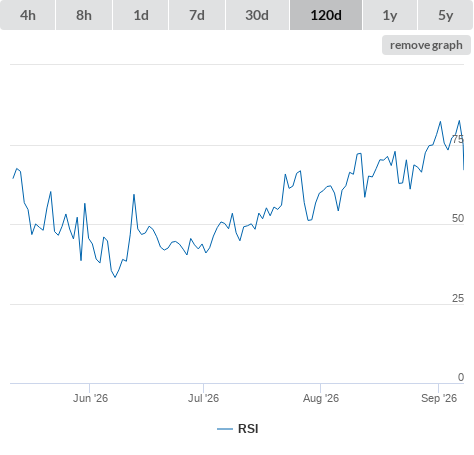Viewport: 474px width, 455px height.
Task: Click the 75 y-axis label
Action: coord(458,139)
